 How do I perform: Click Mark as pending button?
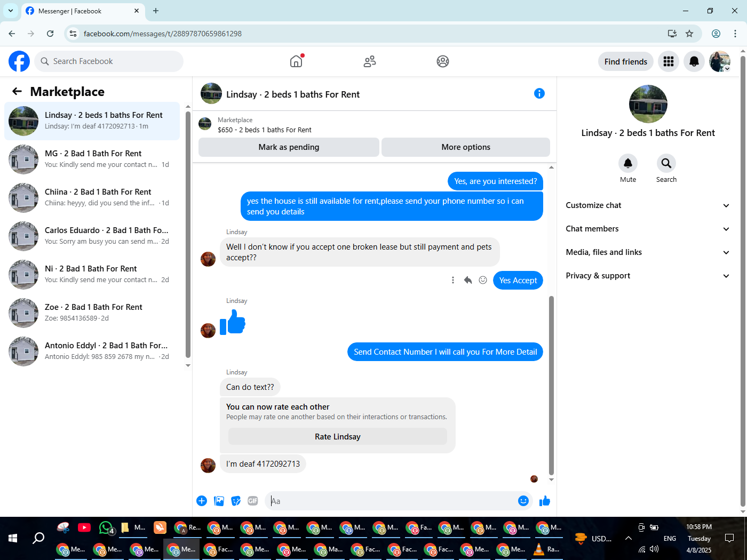tap(289, 147)
